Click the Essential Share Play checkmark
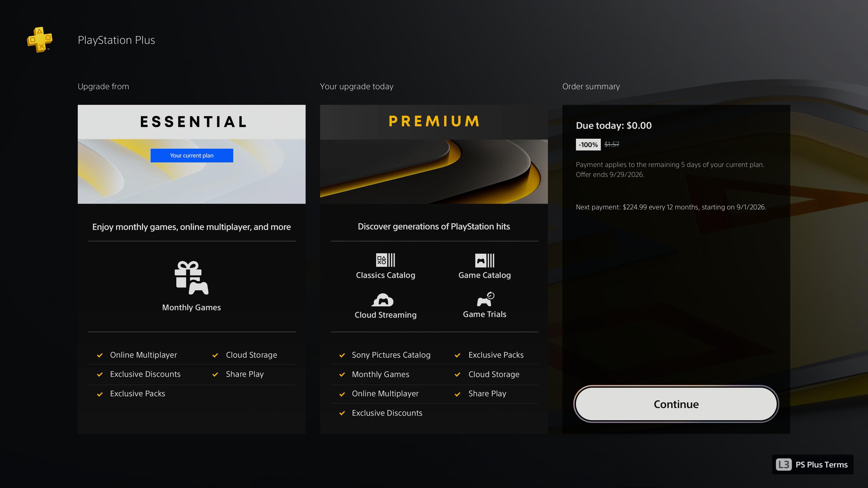This screenshot has height=488, width=868. 215,375
